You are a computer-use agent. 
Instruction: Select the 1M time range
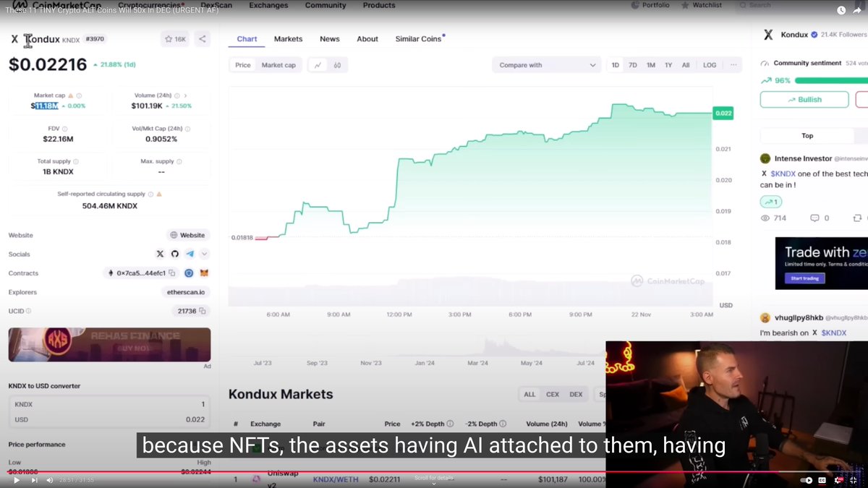click(651, 65)
